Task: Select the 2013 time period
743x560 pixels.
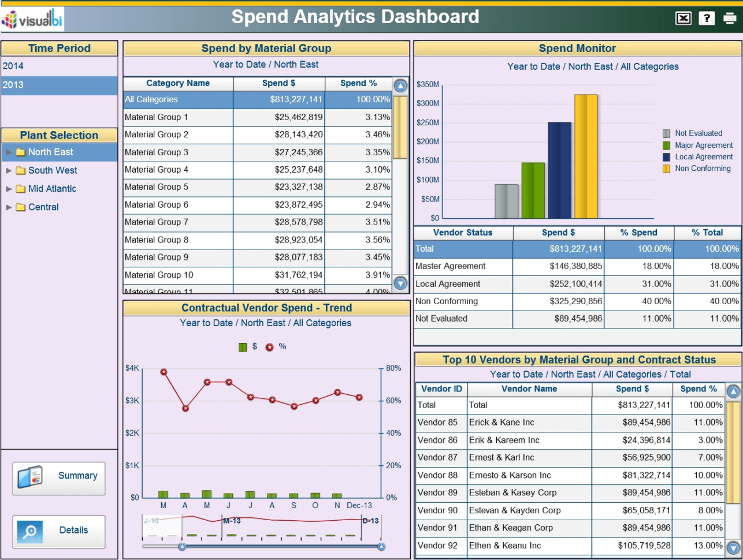Action: 58,85
